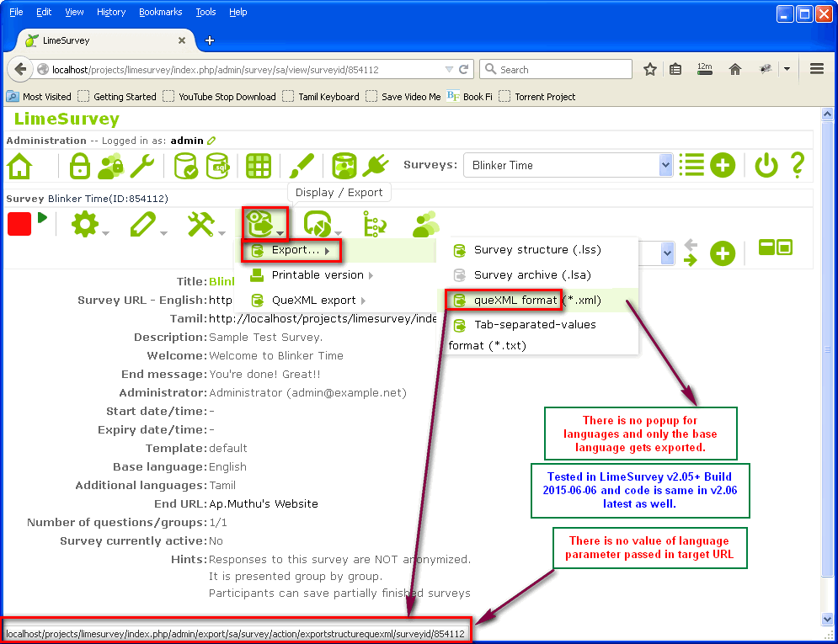
Task: Create new survey plus icon
Action: click(723, 165)
